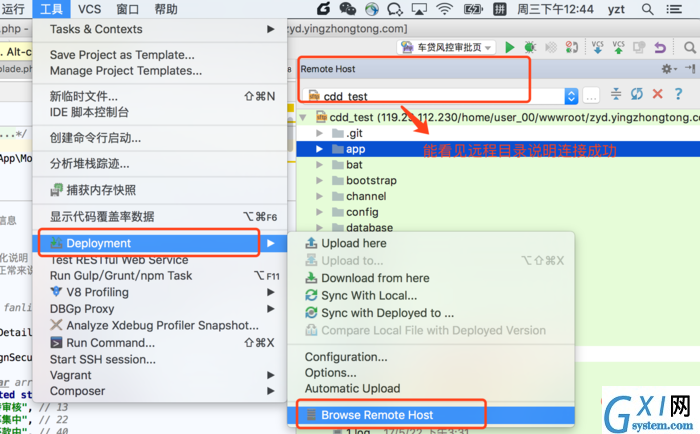This screenshot has height=434, width=700.
Task: Expand the .git folder
Action: [319, 133]
